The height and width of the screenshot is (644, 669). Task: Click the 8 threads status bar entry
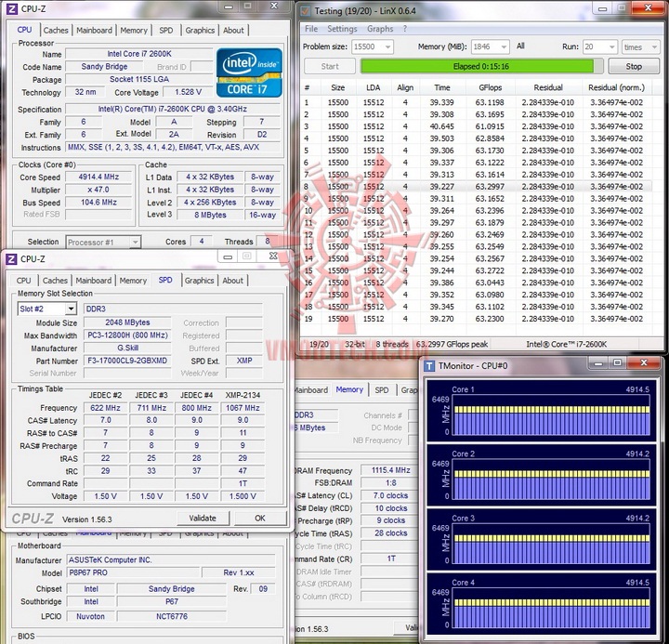click(392, 344)
